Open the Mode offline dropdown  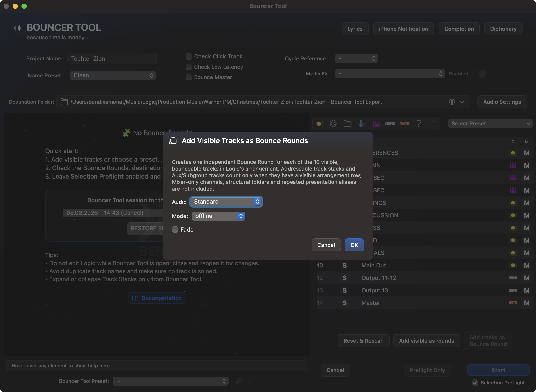coord(218,216)
